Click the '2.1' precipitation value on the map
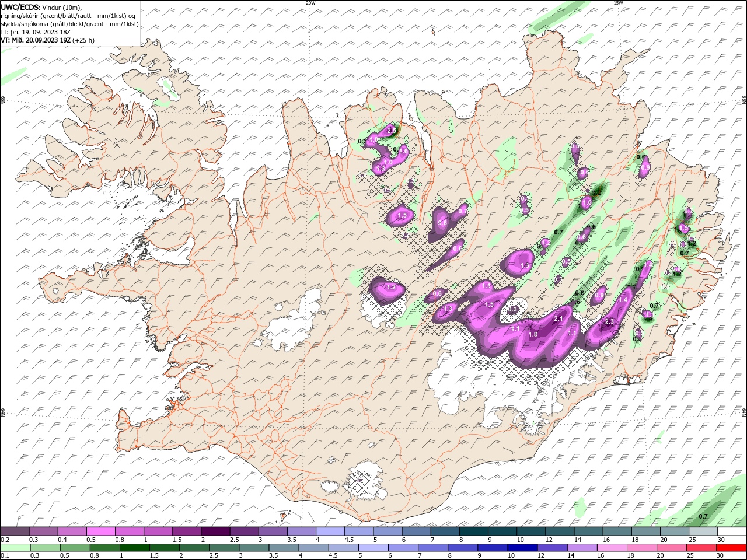The image size is (747, 560). pyautogui.click(x=558, y=318)
